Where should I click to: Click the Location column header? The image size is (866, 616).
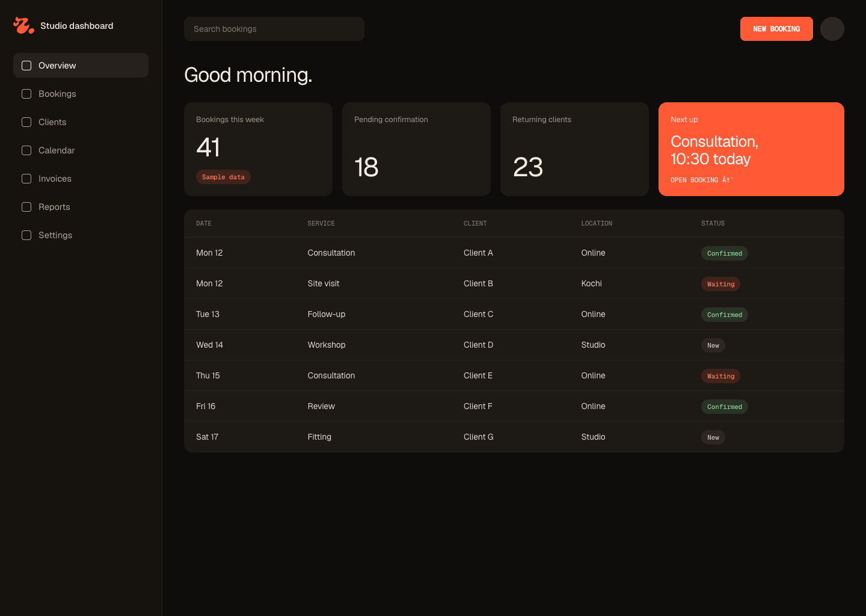point(597,224)
